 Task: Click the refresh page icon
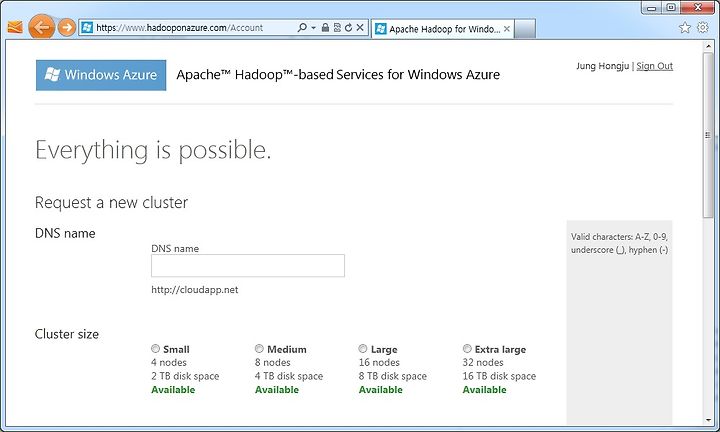pos(349,28)
